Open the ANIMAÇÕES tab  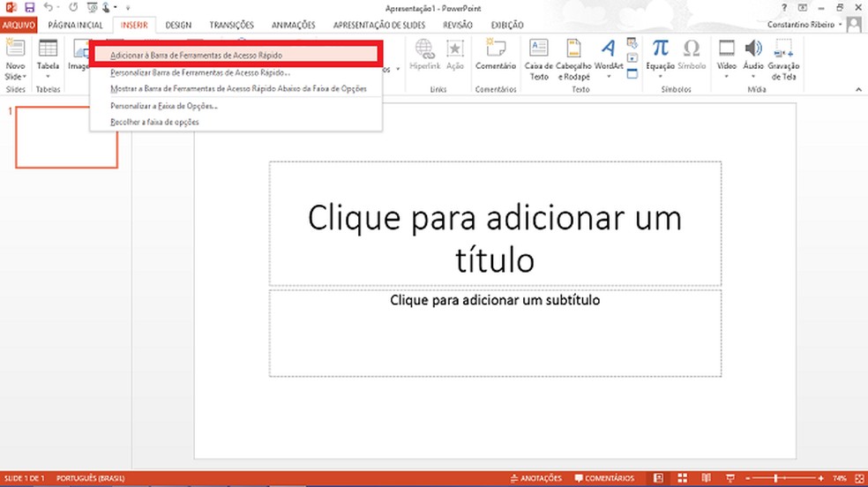293,25
